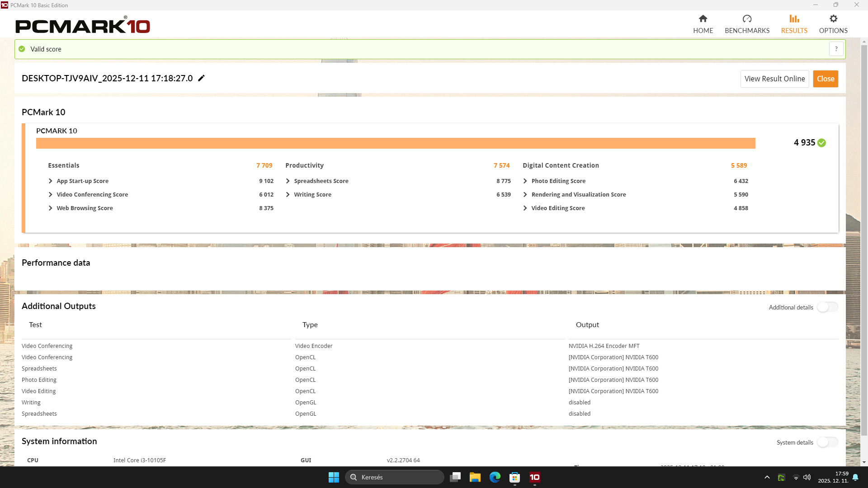Turn on the System details toggle

click(827, 442)
